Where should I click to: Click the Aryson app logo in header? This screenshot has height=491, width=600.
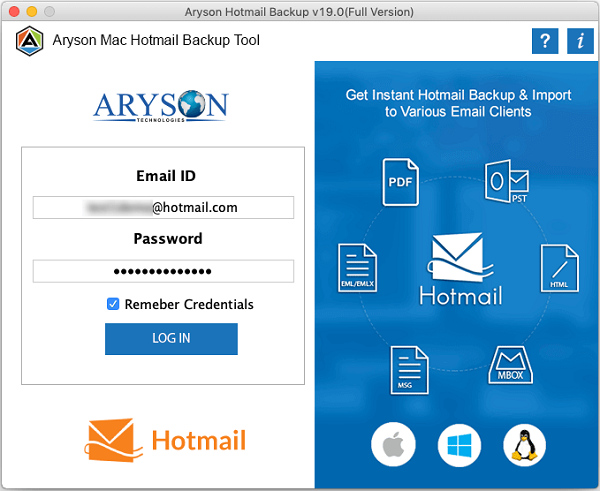[29, 41]
